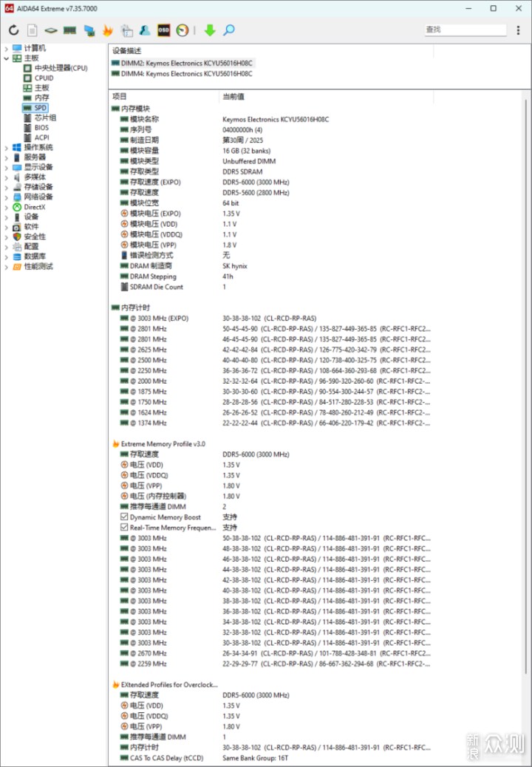Select the EXtended Profiles for Overclock header
The image size is (532, 767).
pyautogui.click(x=165, y=685)
